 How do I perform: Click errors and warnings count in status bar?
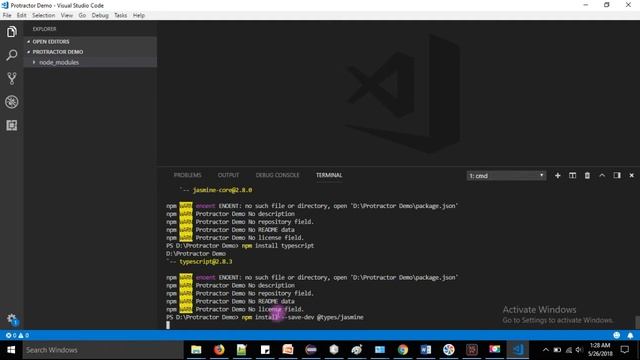point(17,336)
